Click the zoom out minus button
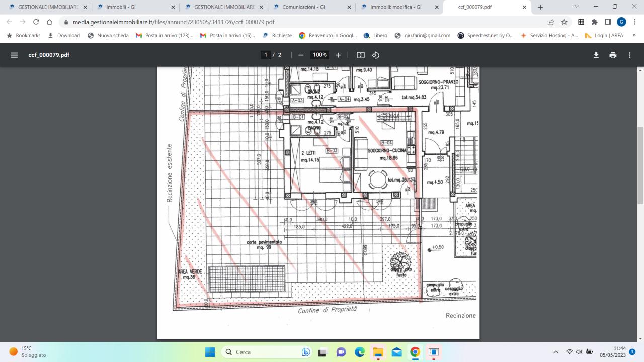This screenshot has height=362, width=644. point(301,55)
